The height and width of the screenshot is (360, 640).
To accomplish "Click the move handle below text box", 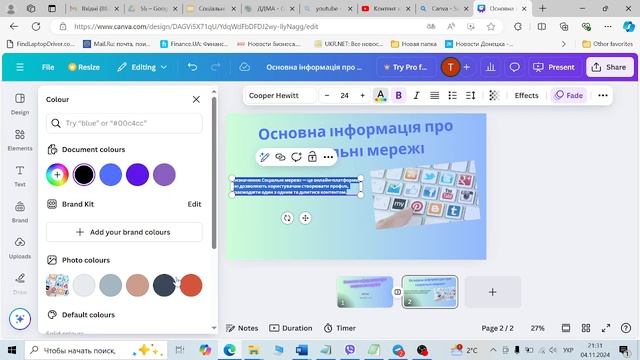I will click(305, 218).
